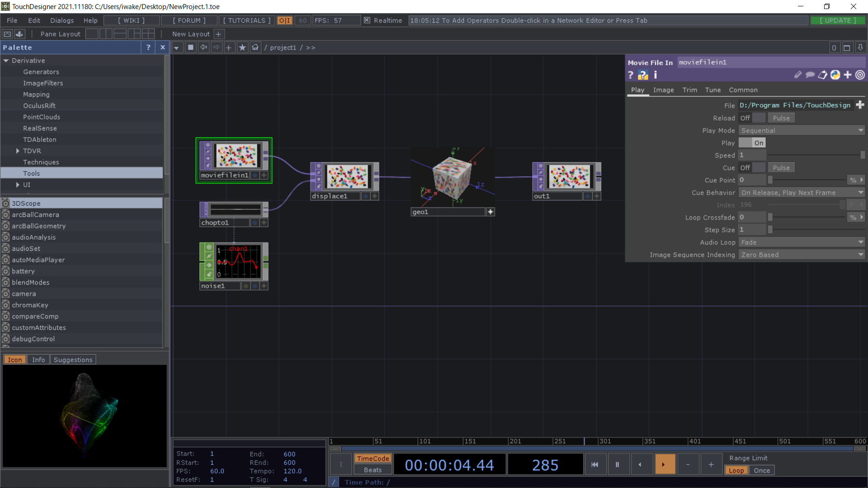868x488 pixels.
Task: Open the copy parameters clipboard icon
Action: point(822,75)
